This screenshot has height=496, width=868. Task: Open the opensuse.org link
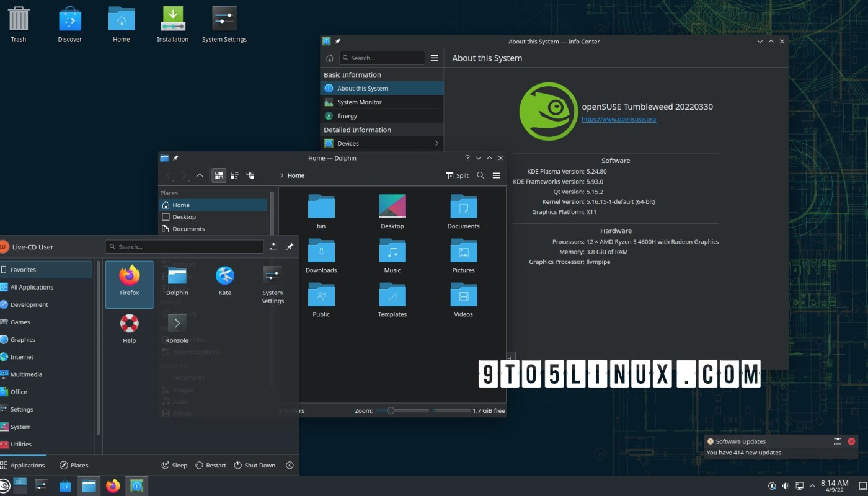619,119
